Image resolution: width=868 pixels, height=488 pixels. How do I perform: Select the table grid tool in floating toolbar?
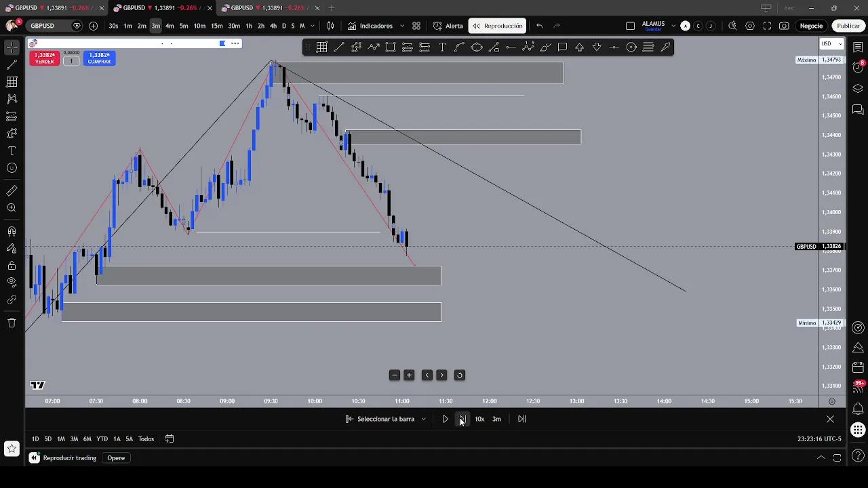(x=321, y=47)
